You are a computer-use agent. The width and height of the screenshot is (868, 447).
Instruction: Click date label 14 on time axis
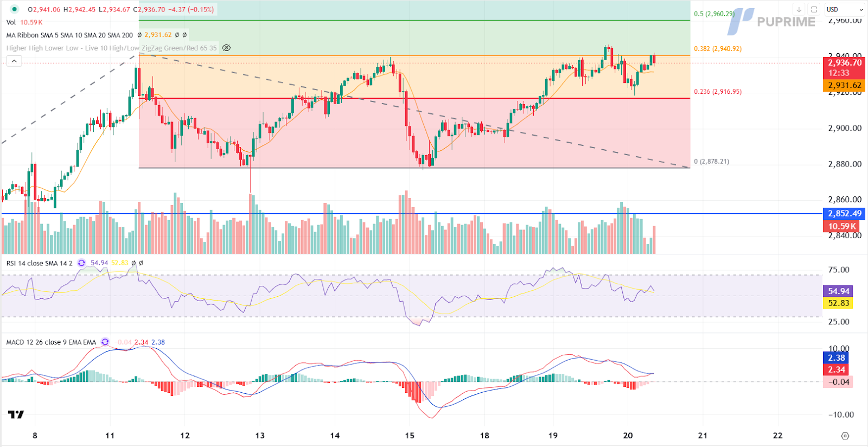click(335, 436)
